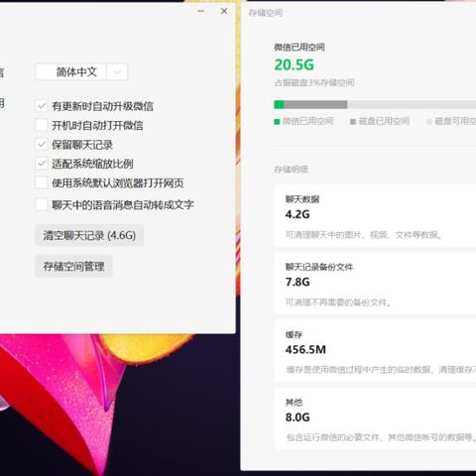The height and width of the screenshot is (476, 476).
Task: Click the 20.5G used space value
Action: [x=294, y=64]
